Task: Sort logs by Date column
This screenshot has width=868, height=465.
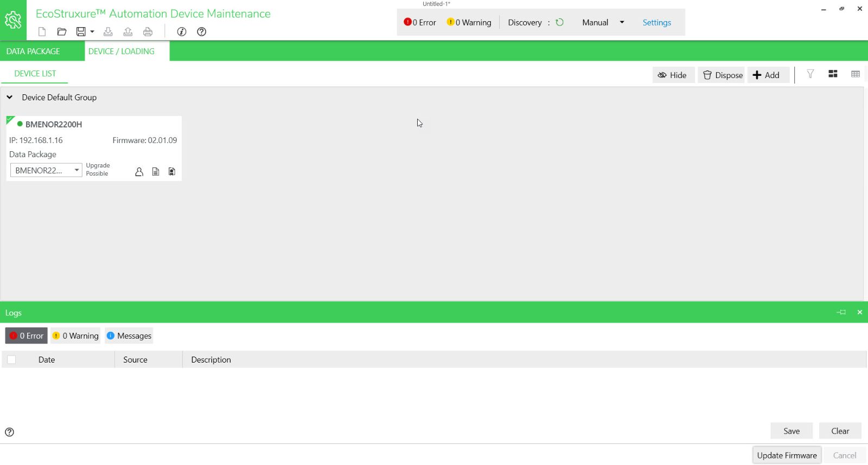Action: 47,359
